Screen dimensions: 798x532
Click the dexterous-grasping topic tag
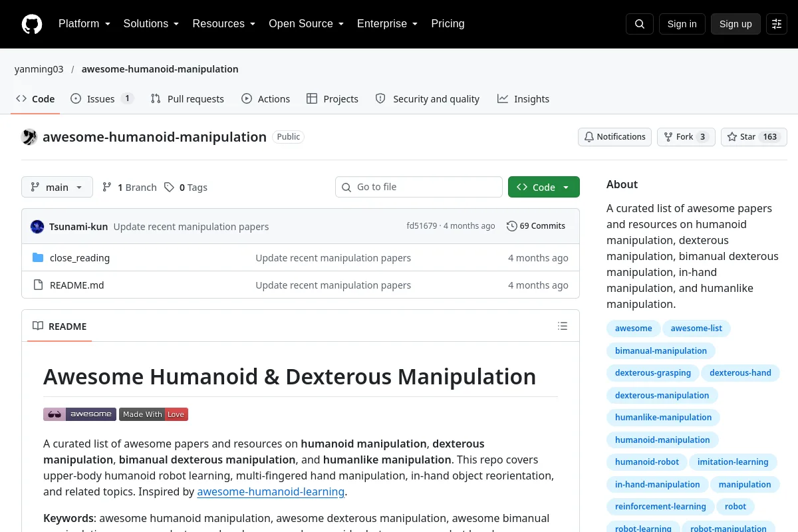[653, 373]
